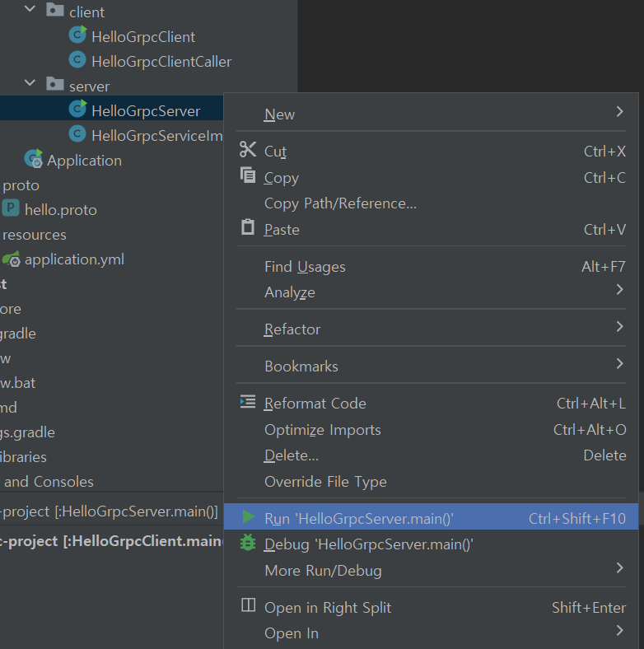
Task: Click the HelloGrpcServer class icon
Action: point(77,109)
